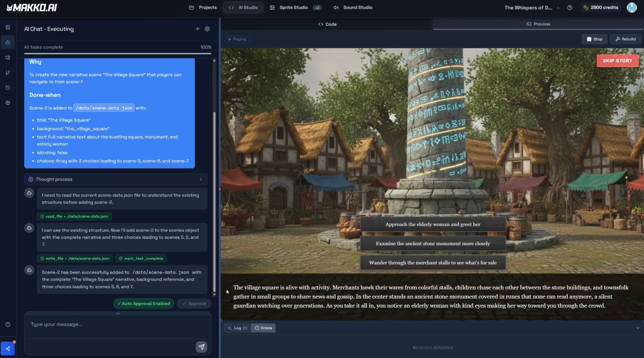Stop the playing preview
Viewport: 644px width, 358px height.
[594, 39]
